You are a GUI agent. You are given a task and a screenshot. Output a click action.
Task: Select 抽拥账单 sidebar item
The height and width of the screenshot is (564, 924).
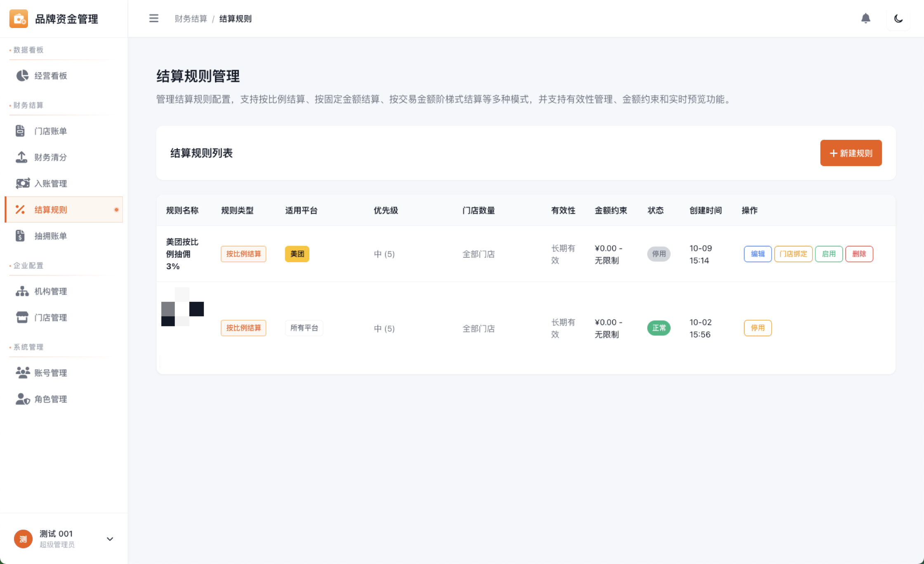pos(50,236)
